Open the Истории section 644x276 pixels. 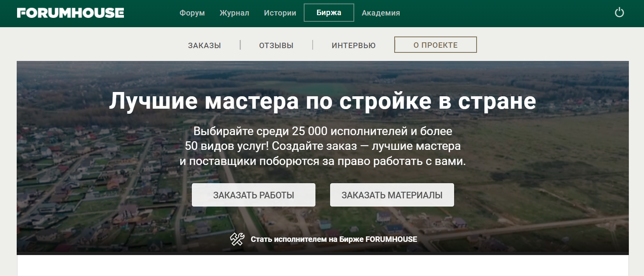click(280, 13)
